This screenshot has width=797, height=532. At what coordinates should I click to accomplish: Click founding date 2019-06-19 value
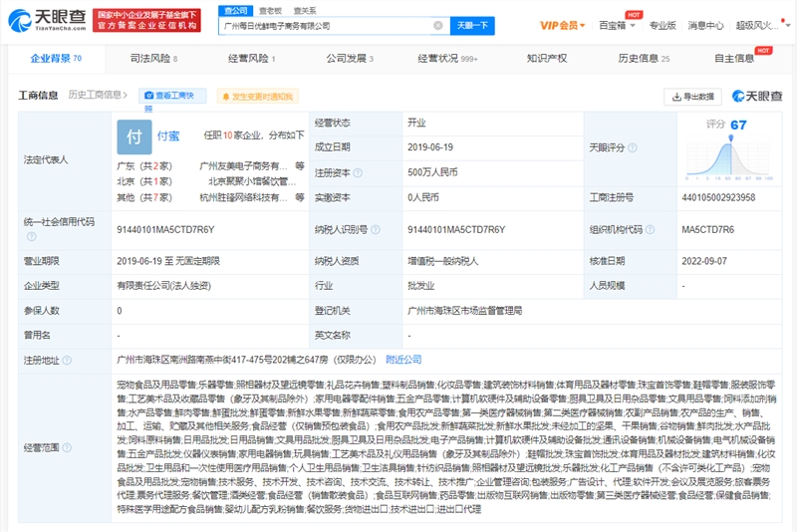(430, 147)
